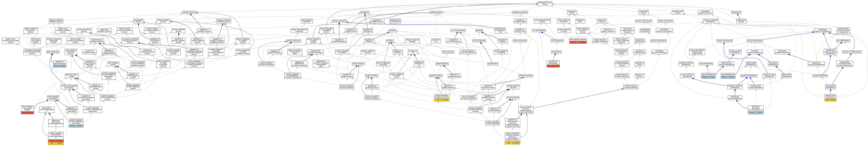The image size is (868, 146).
Task: Select the 'insulin secretion' node
Action: click(513, 98)
